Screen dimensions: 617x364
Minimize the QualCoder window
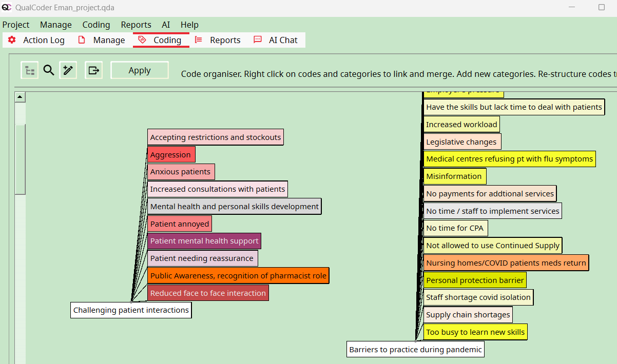coord(572,8)
